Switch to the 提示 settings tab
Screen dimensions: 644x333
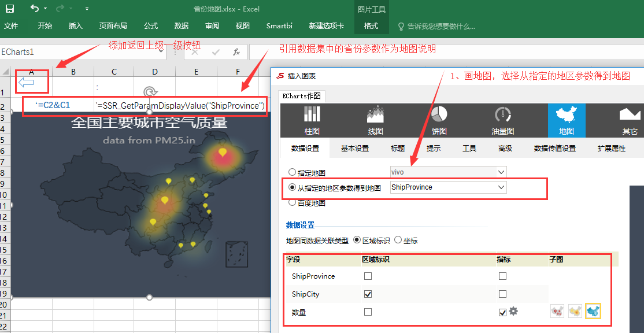(434, 148)
